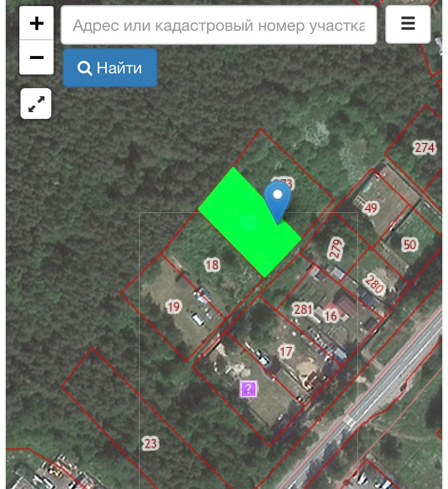This screenshot has height=489, width=448.
Task: Select parcel labeled 279
Action: pos(336,248)
